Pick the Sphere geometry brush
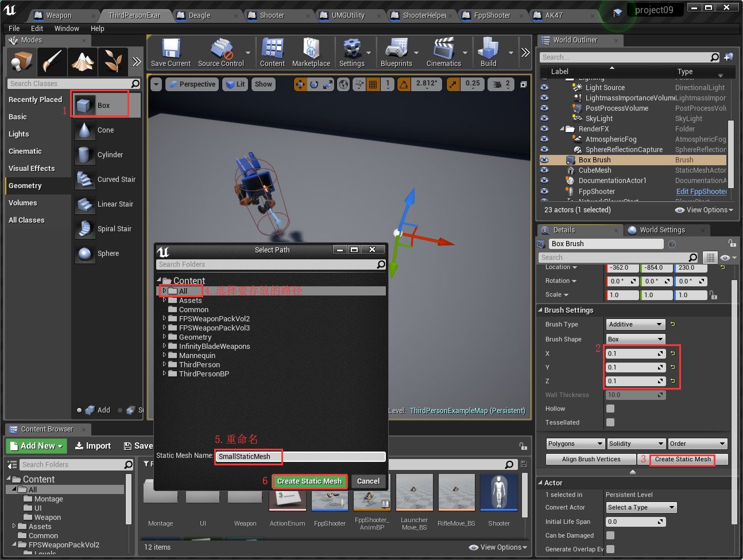The width and height of the screenshot is (743, 560). (x=107, y=254)
